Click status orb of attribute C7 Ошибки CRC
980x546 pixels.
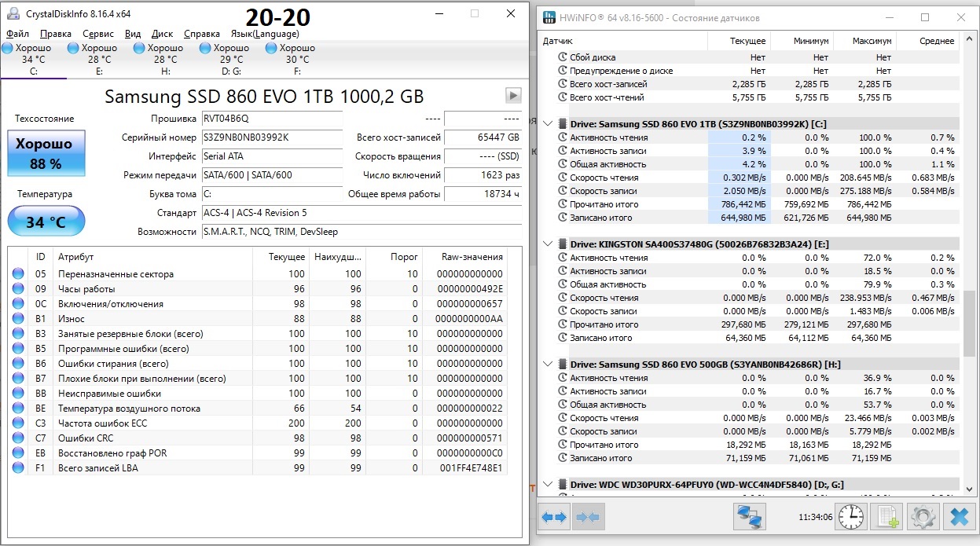pos(18,438)
